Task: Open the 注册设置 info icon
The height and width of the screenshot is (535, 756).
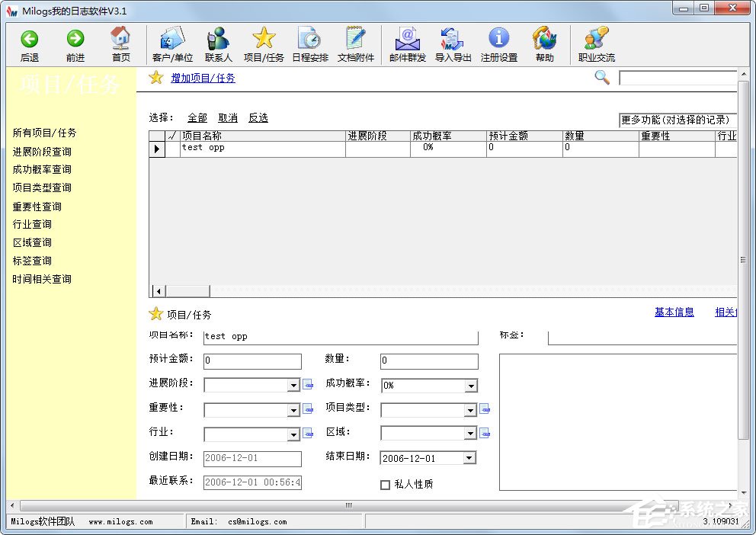Action: coord(499,38)
